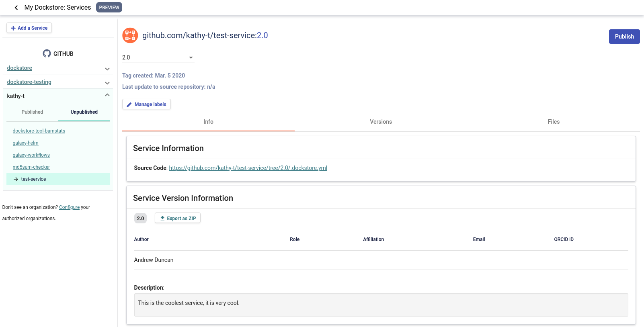
Task: Click Manage labels pencil button
Action: [146, 104]
